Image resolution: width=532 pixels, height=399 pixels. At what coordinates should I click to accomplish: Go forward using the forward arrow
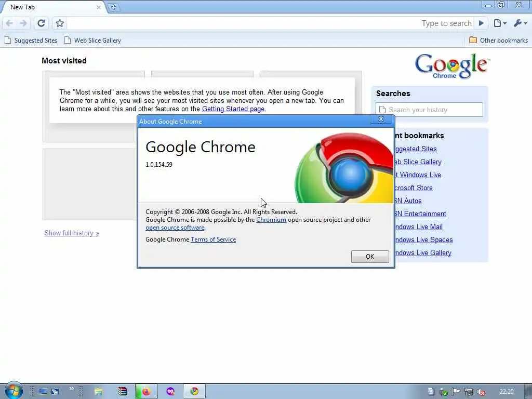23,23
